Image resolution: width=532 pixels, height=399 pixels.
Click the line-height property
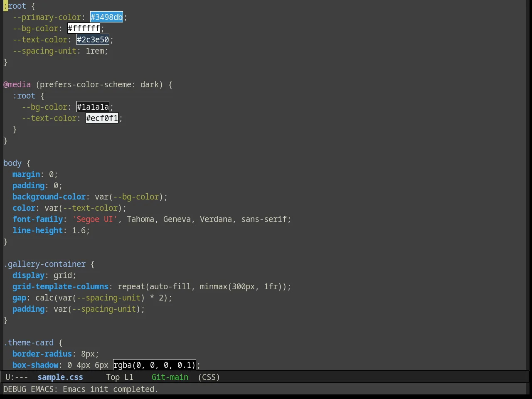pyautogui.click(x=37, y=230)
